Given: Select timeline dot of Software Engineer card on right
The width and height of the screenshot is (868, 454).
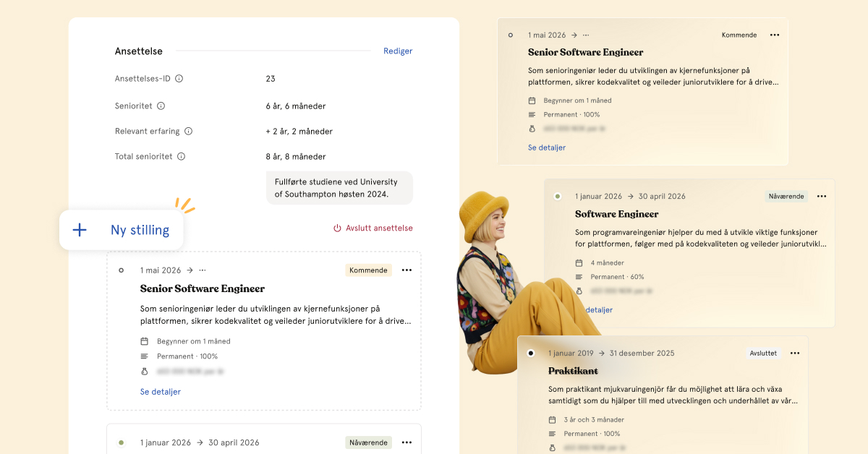Looking at the screenshot, I should [557, 197].
